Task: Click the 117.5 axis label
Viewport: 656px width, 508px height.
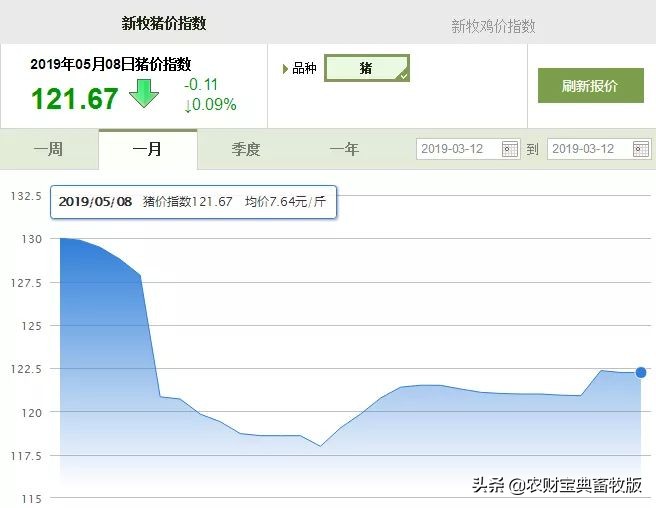Action: pyautogui.click(x=26, y=456)
